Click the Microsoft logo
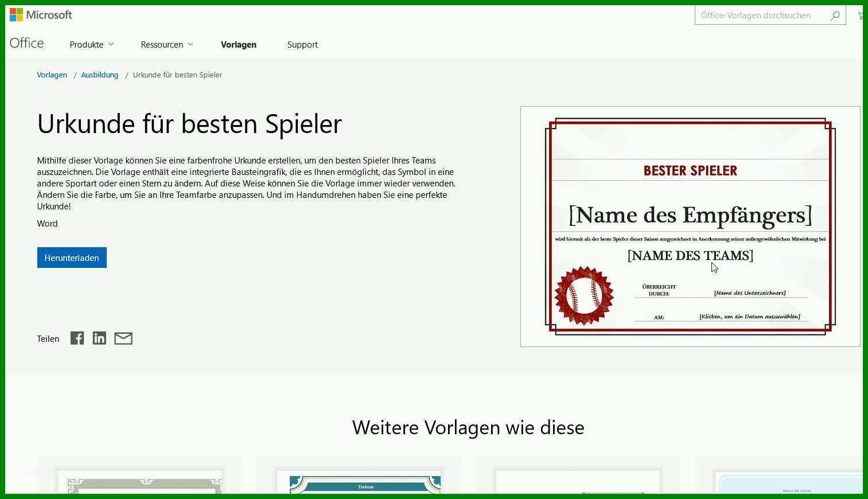 click(x=41, y=15)
